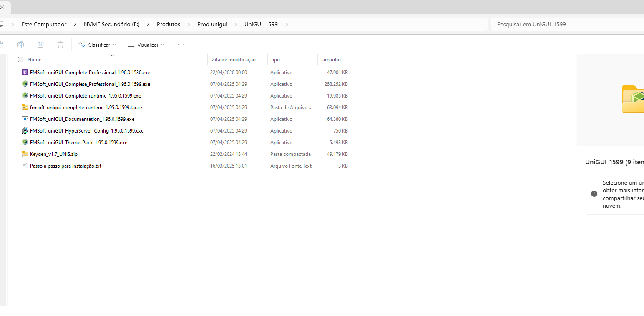Open the three-dot more options menu
644x316 pixels.
click(x=181, y=45)
